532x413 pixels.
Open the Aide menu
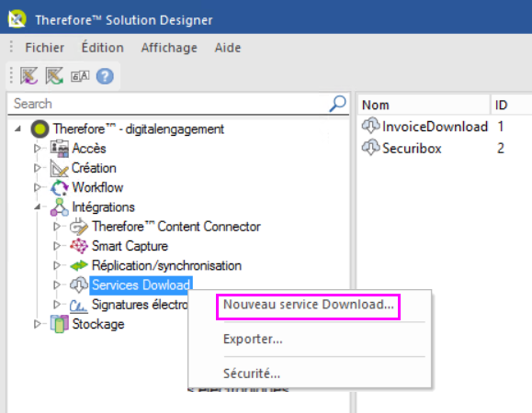228,48
